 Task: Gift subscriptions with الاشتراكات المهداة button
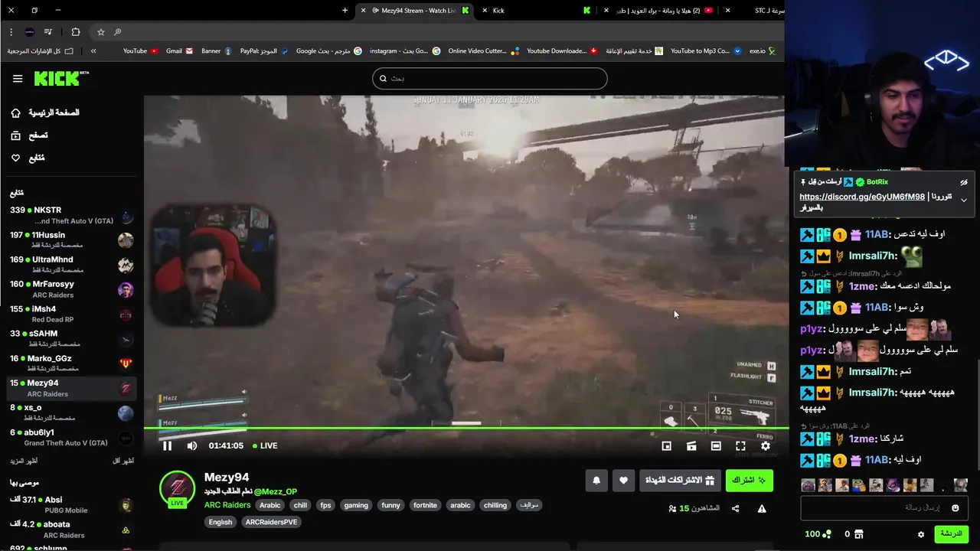click(x=680, y=480)
